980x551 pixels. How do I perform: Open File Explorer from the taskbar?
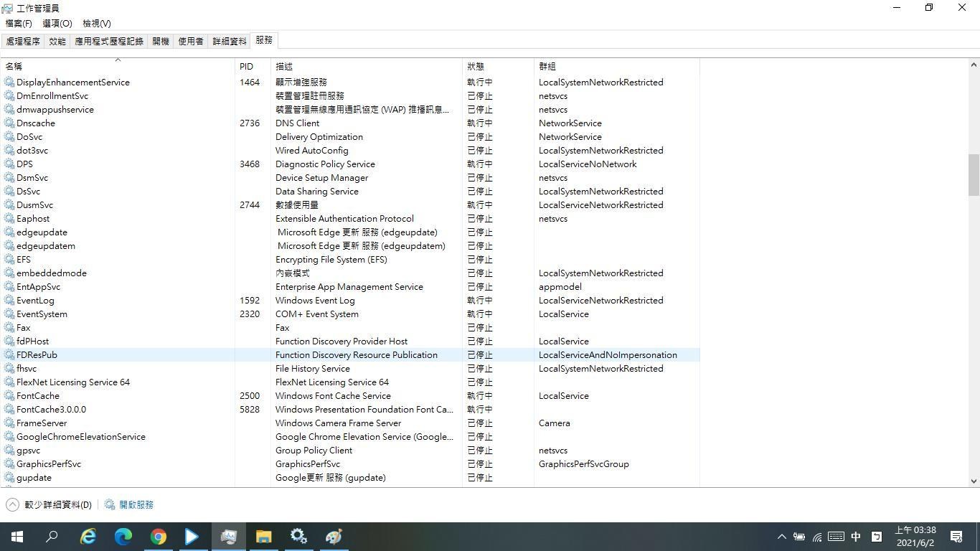(x=263, y=536)
